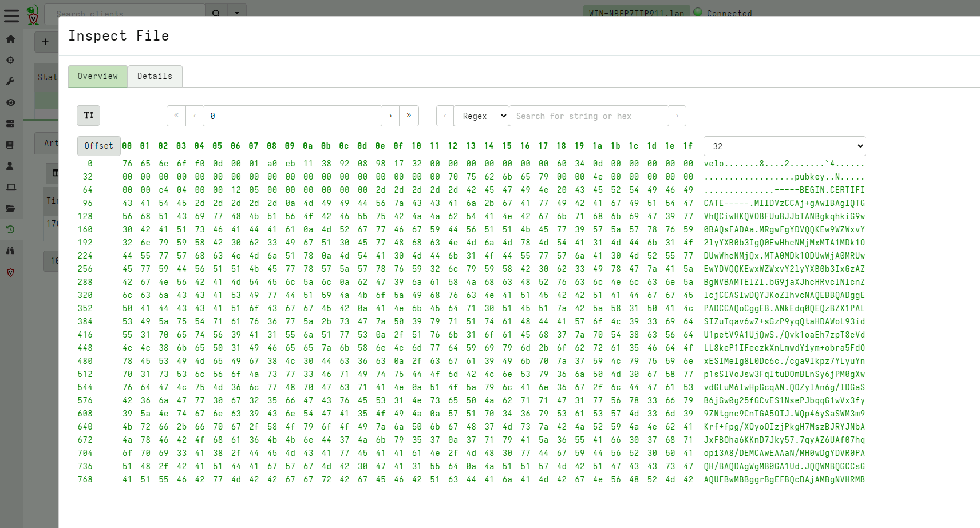This screenshot has width=980, height=528.
Task: Focus the string or hex search field
Action: (589, 116)
